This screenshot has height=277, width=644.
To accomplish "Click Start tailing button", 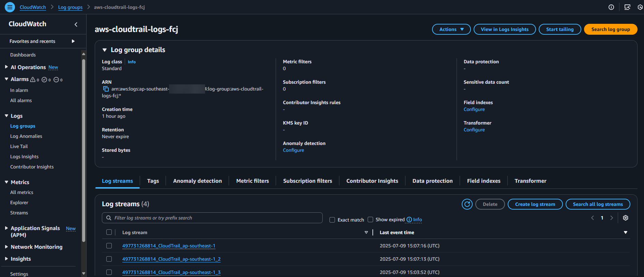I will coord(560,29).
